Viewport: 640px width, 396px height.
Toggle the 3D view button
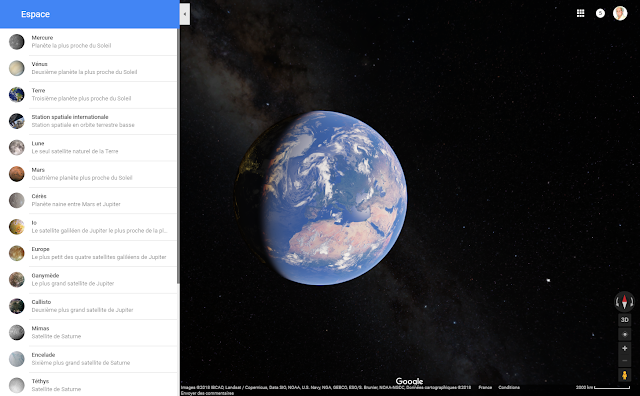624,320
